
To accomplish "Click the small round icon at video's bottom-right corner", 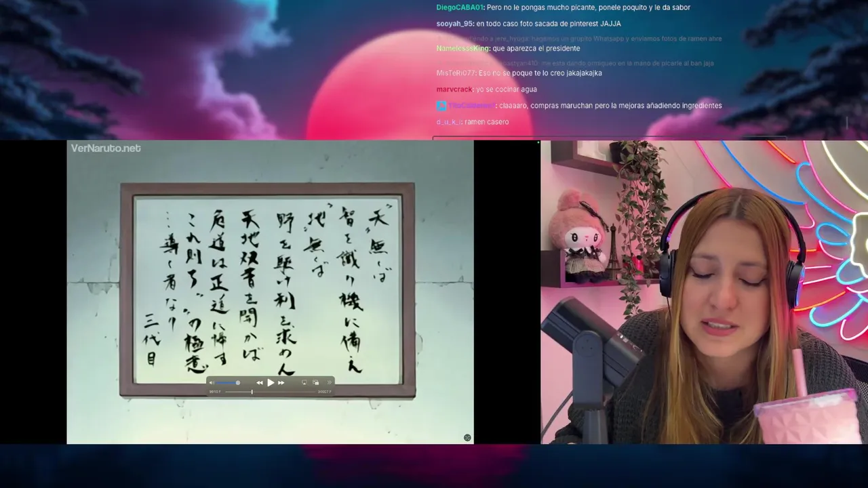I will point(467,438).
